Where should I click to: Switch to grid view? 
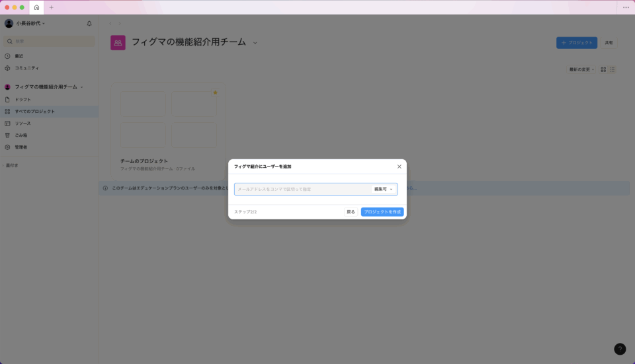[x=603, y=69]
